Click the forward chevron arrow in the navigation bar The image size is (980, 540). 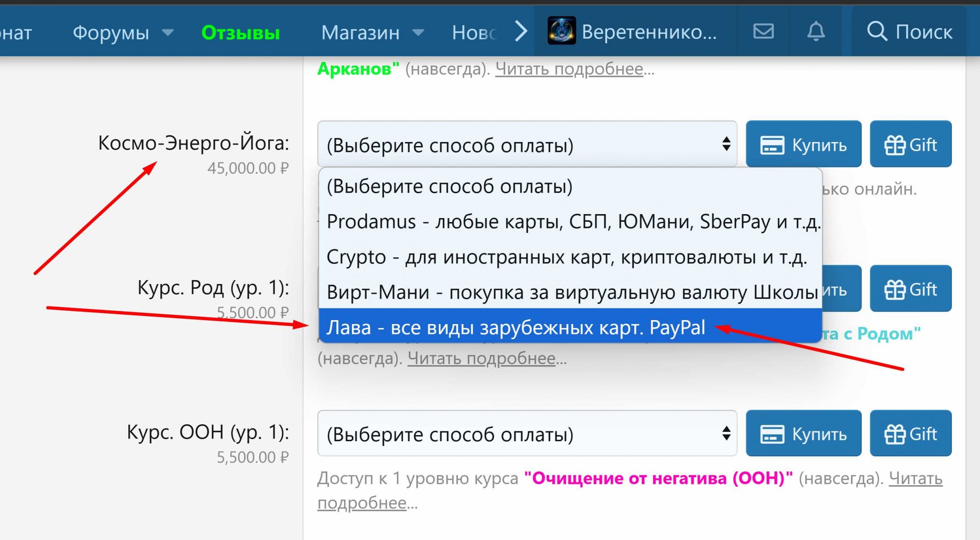click(x=519, y=31)
